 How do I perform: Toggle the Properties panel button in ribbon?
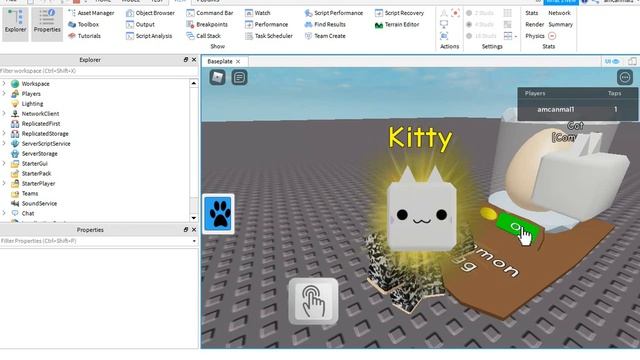coord(47,24)
